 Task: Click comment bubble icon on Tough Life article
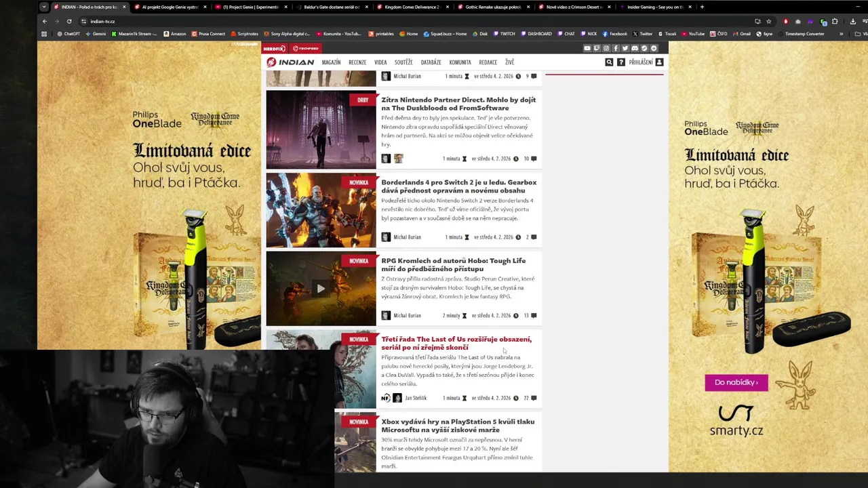click(x=534, y=315)
